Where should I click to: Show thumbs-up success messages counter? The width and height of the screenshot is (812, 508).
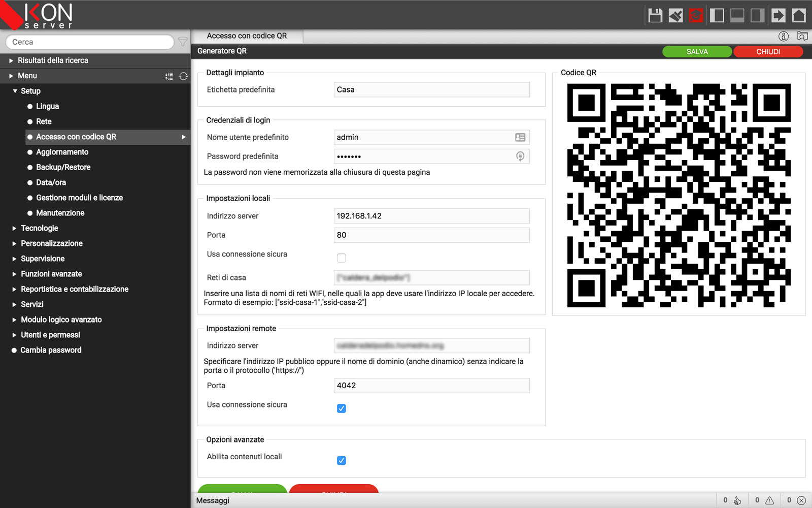click(732, 500)
